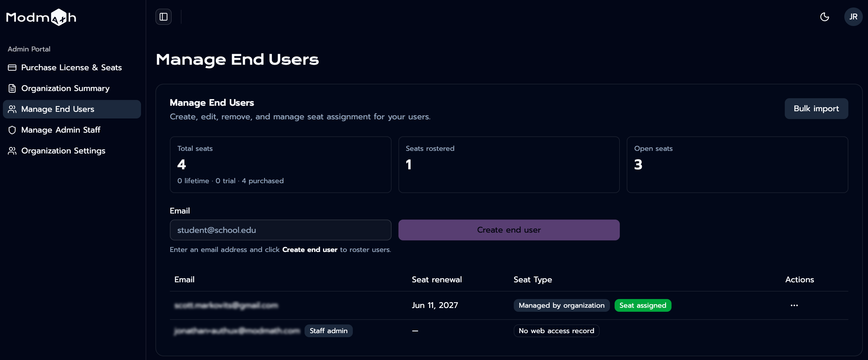Open the JR user avatar menu

click(x=853, y=17)
